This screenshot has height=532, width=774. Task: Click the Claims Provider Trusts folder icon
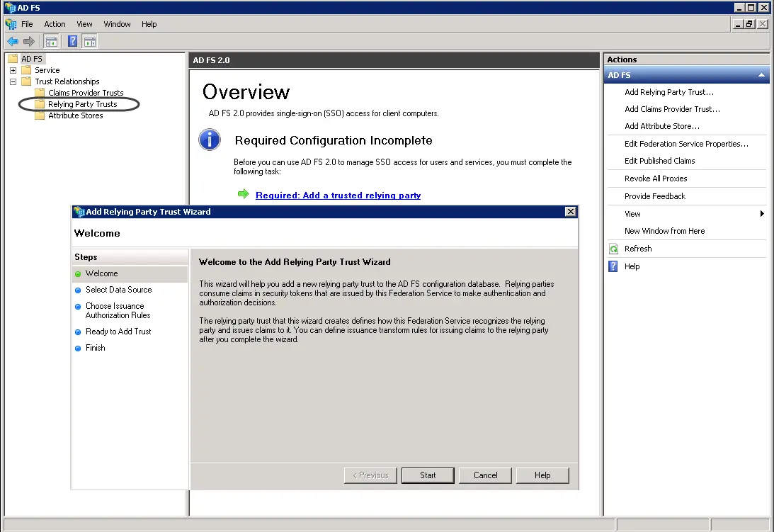(x=40, y=93)
